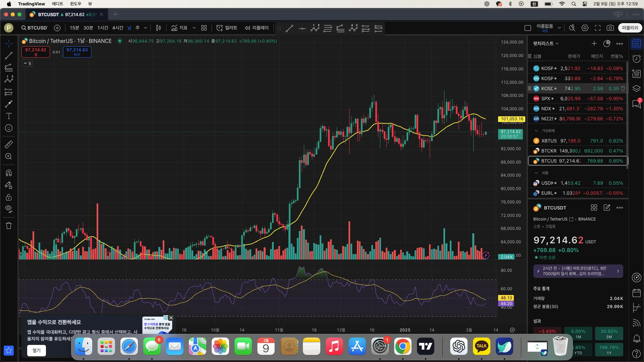Select the text tool in left sidebar
644x362 pixels.
pos(9,116)
